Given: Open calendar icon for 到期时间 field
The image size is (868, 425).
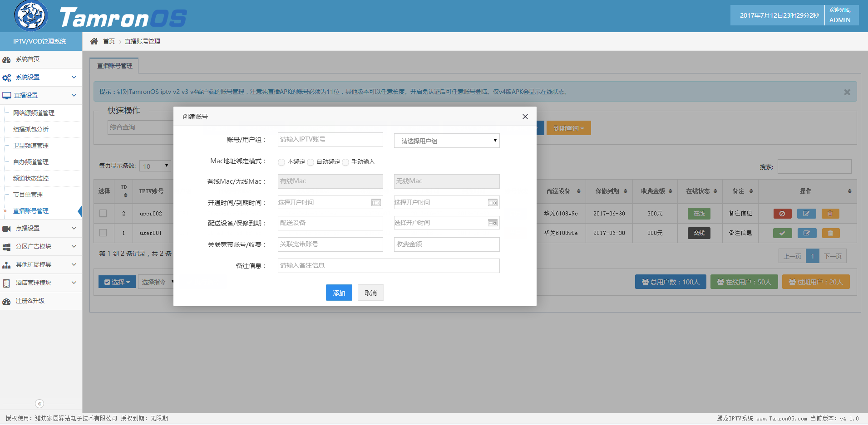Looking at the screenshot, I should pos(493,202).
